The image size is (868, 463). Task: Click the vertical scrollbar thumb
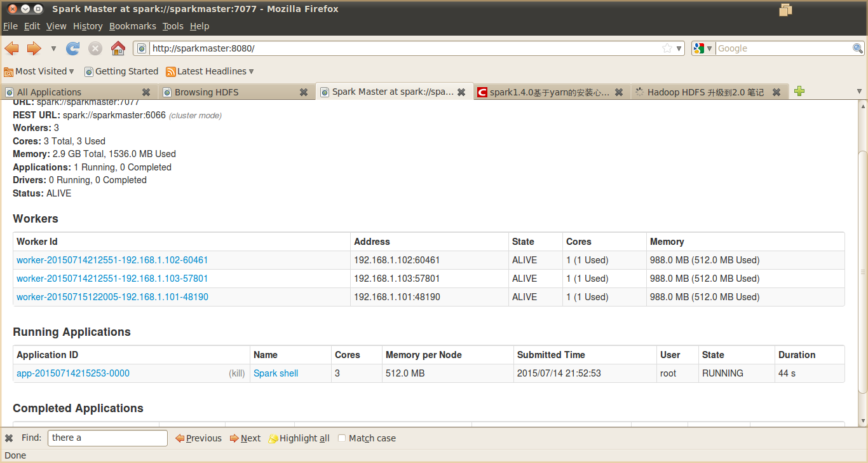[862, 272]
